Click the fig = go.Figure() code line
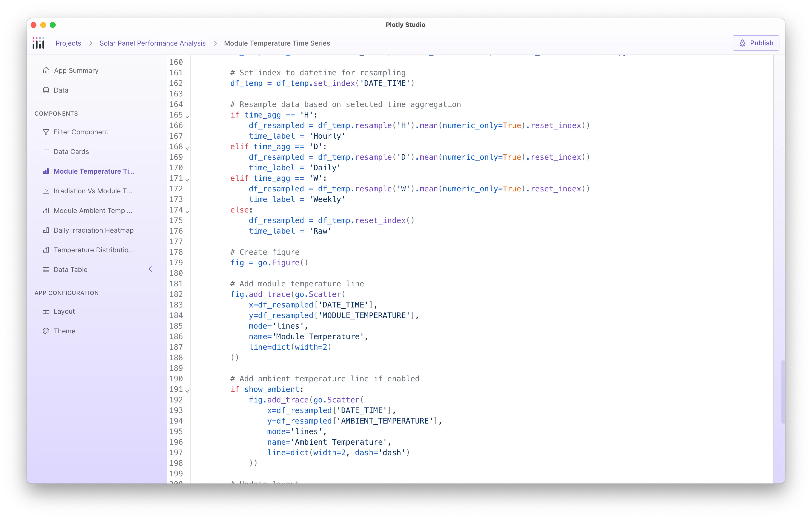 tap(269, 263)
